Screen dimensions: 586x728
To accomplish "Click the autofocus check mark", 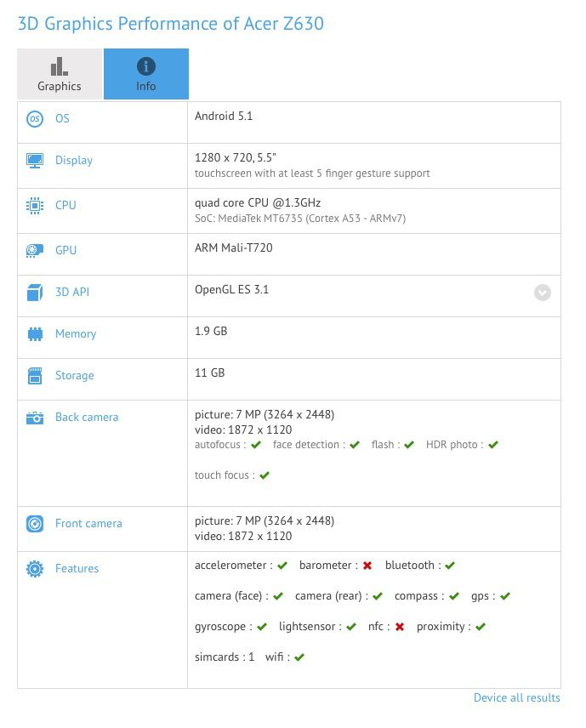I will tap(256, 445).
